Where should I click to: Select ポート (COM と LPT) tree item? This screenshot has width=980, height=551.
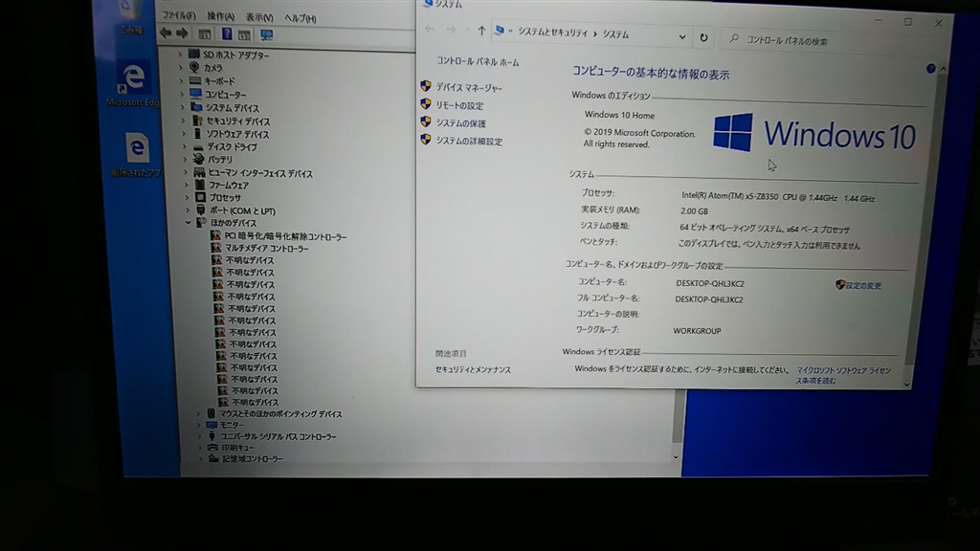click(242, 210)
